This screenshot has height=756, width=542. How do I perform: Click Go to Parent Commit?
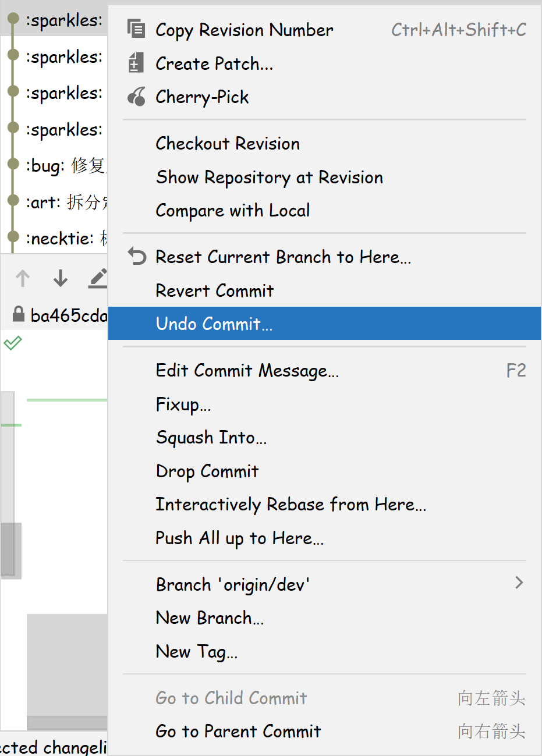pyautogui.click(x=238, y=731)
